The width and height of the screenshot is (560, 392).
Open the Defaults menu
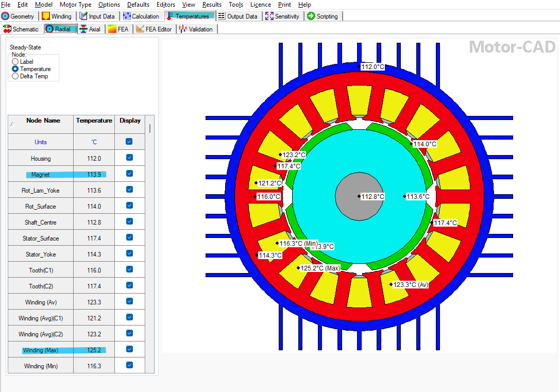138,5
